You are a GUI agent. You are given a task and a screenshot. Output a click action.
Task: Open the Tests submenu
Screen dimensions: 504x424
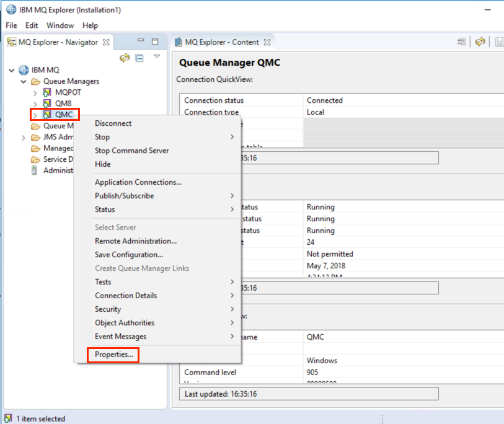(x=157, y=282)
